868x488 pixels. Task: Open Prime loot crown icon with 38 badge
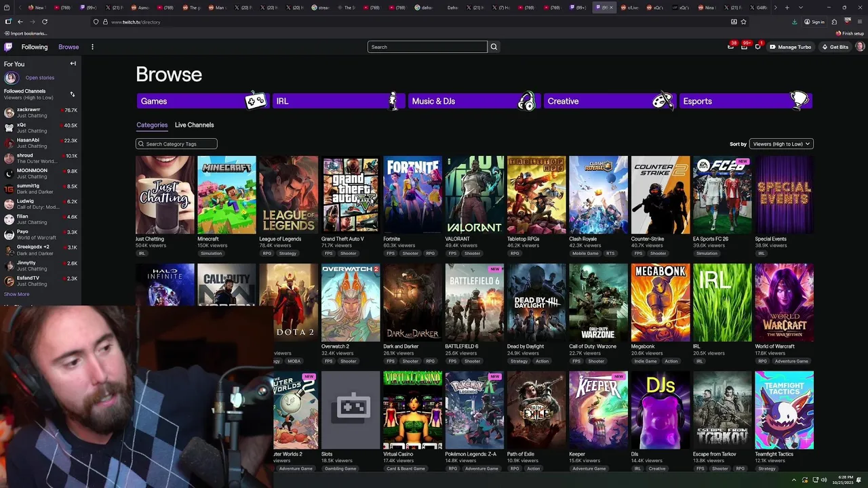pyautogui.click(x=731, y=47)
